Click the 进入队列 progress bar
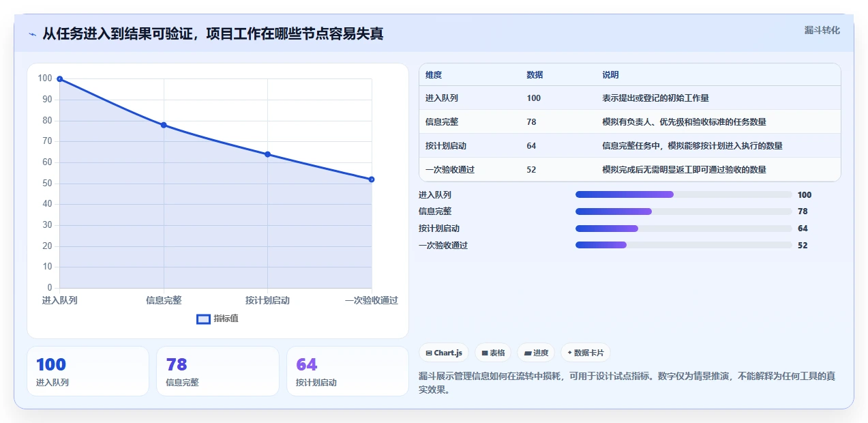 (684, 194)
